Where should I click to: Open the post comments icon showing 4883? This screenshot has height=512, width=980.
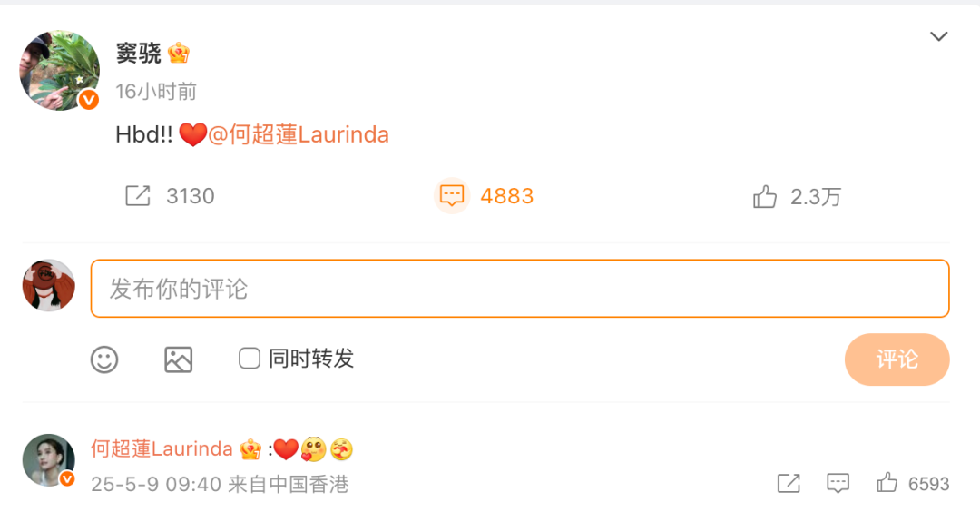click(451, 196)
